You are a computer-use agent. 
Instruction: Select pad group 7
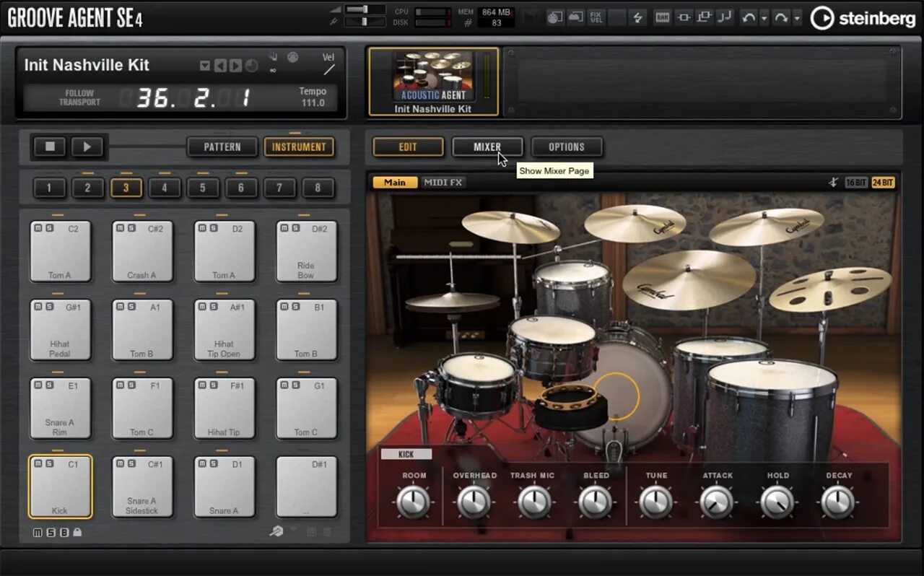pos(279,188)
